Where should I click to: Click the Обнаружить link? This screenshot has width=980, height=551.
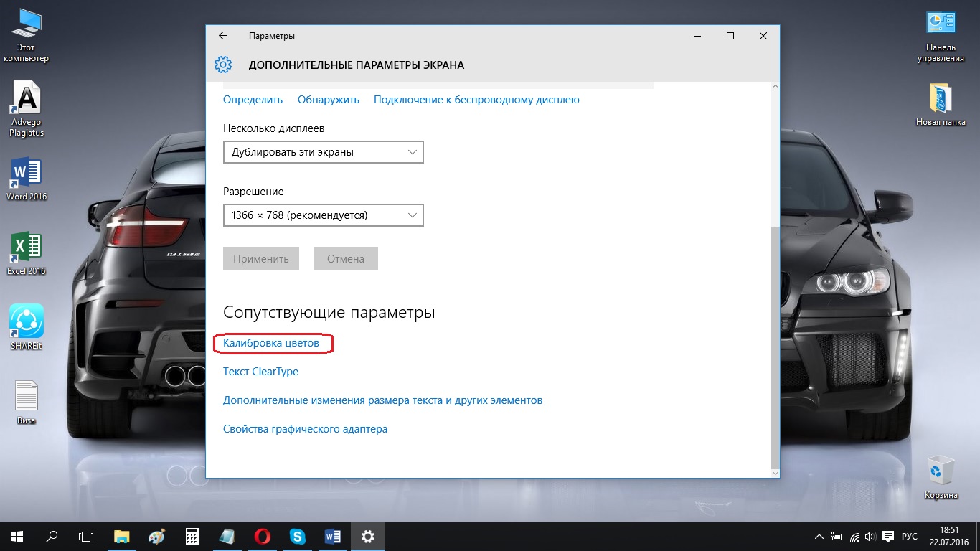point(328,100)
